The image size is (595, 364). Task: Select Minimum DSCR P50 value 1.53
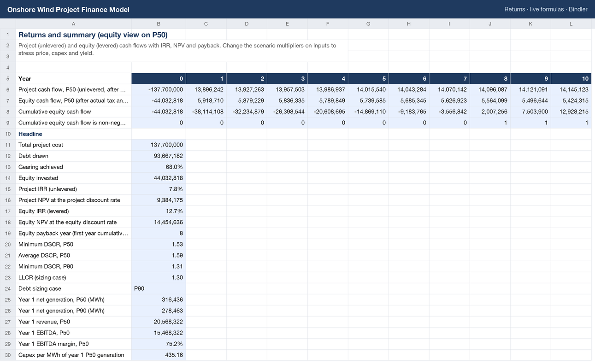click(x=159, y=244)
